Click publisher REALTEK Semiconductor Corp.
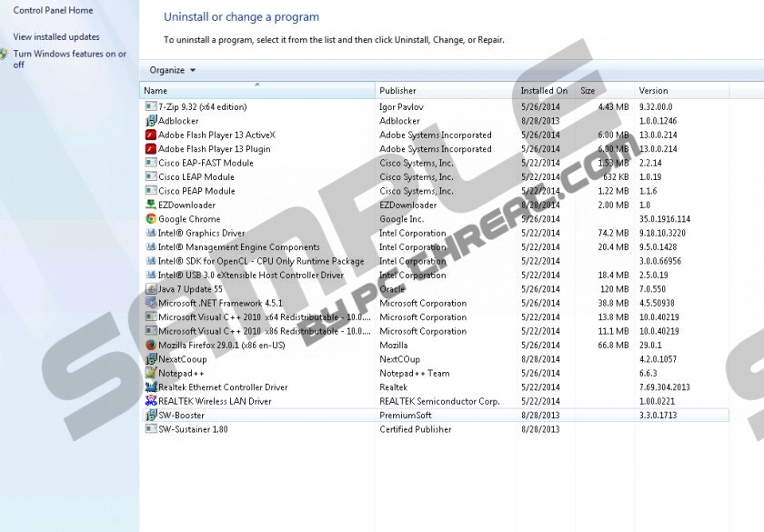Image resolution: width=764 pixels, height=532 pixels. tap(439, 401)
